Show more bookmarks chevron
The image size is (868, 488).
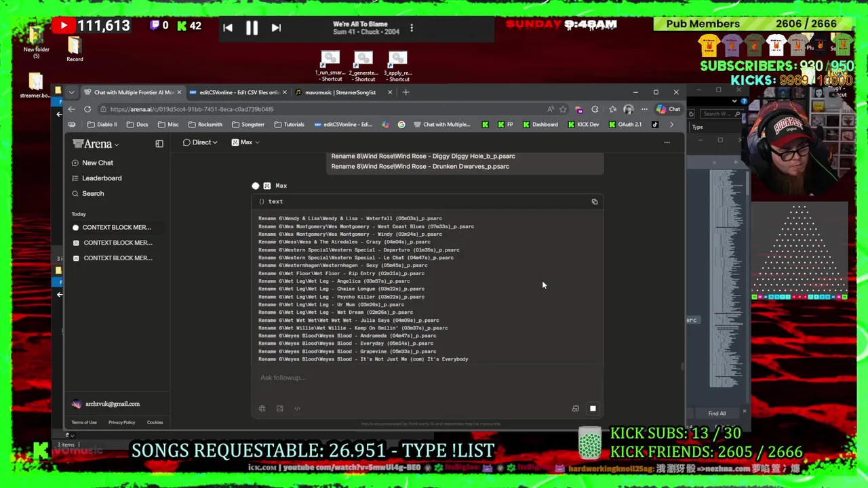click(671, 125)
